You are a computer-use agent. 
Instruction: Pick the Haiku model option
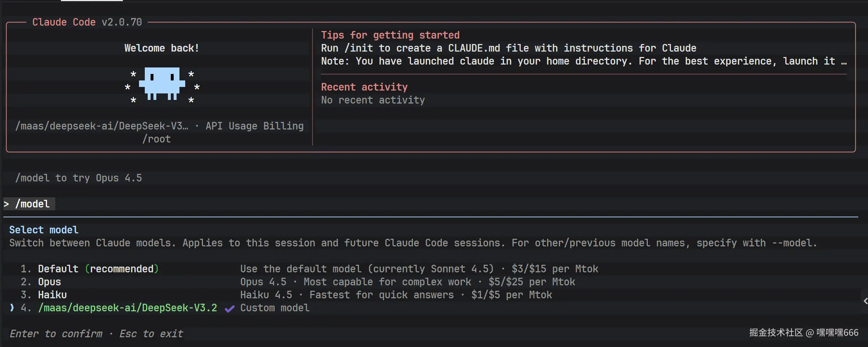[x=52, y=295]
